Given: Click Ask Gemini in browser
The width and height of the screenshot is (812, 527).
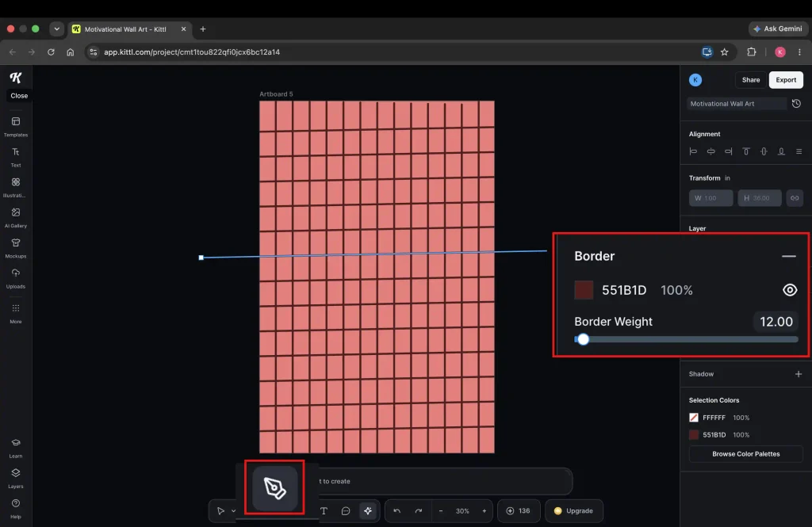Looking at the screenshot, I should click(x=778, y=29).
